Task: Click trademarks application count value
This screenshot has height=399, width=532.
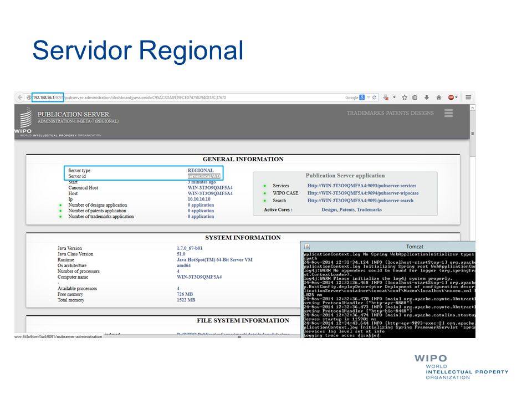Action: (x=201, y=217)
